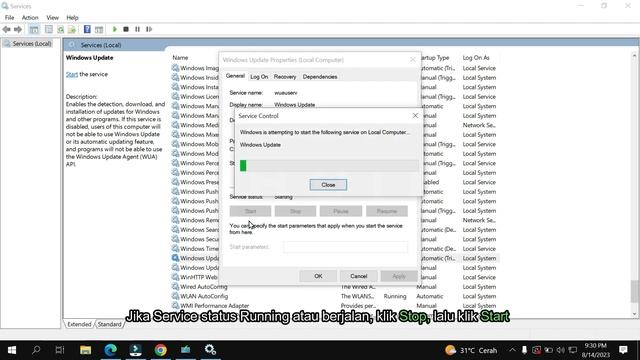Click the gear icon of Wired AutoConfig row

coord(176,287)
